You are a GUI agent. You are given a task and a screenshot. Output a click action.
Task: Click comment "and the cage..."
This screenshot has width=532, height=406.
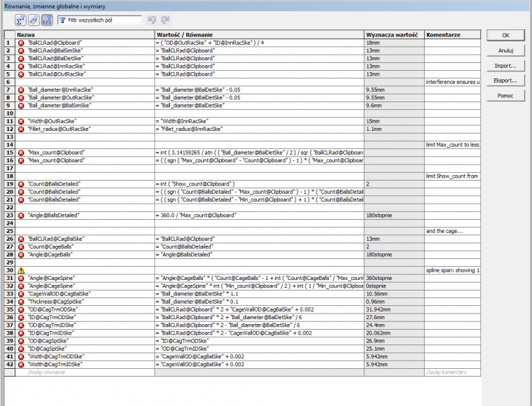[x=444, y=231]
